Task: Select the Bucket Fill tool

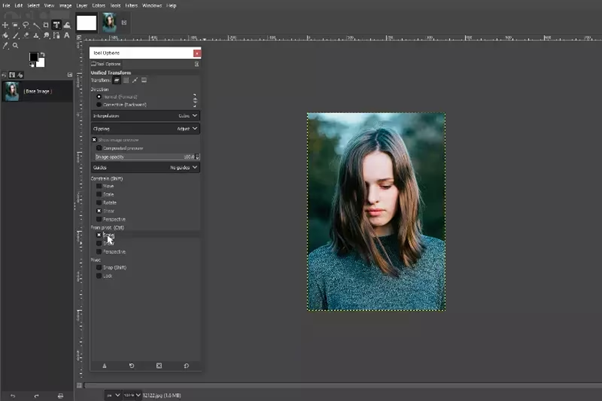Action: coord(5,35)
